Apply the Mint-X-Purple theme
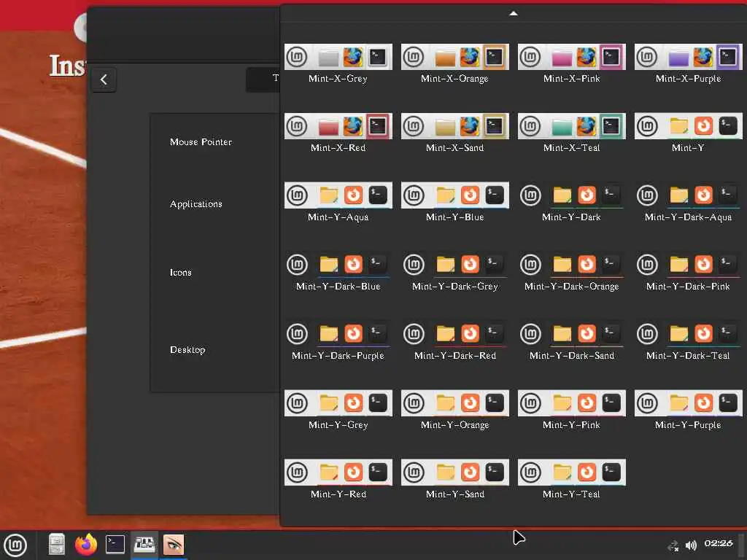747x560 pixels. point(689,57)
